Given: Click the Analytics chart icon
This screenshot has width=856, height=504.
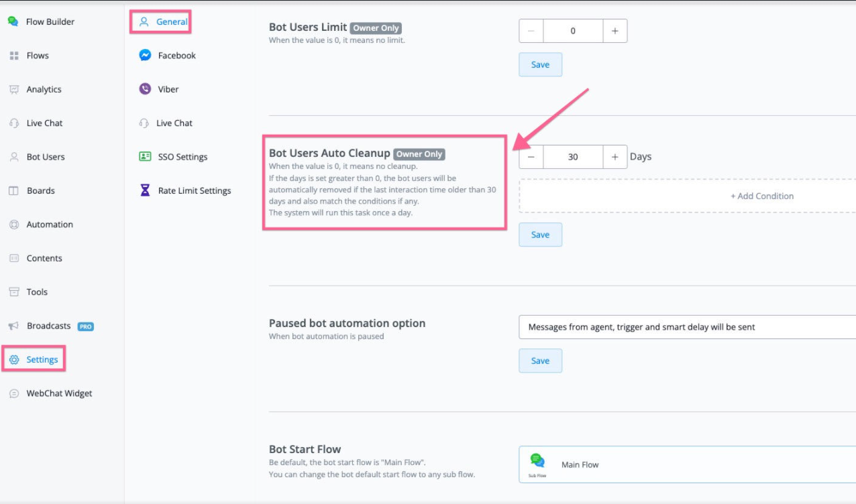Looking at the screenshot, I should click(14, 89).
